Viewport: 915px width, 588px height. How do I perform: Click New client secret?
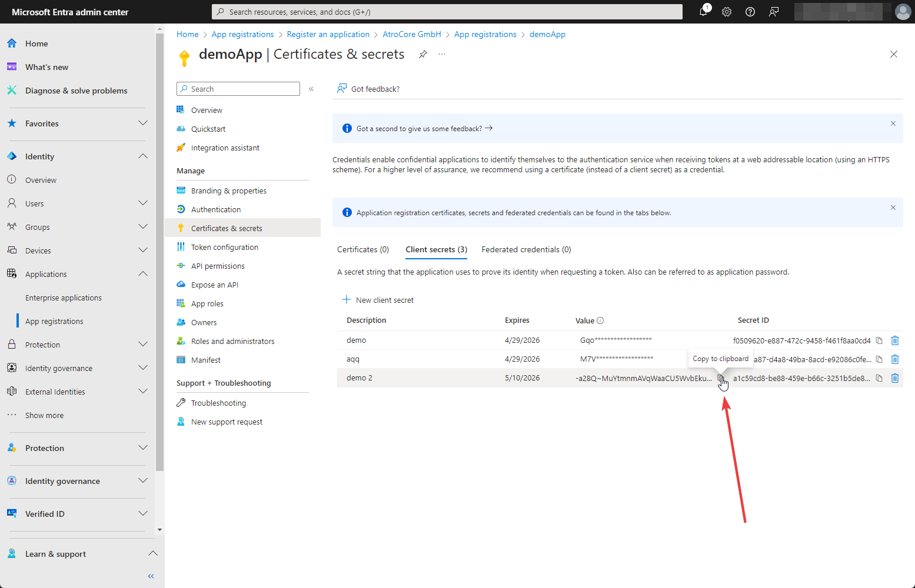[378, 300]
